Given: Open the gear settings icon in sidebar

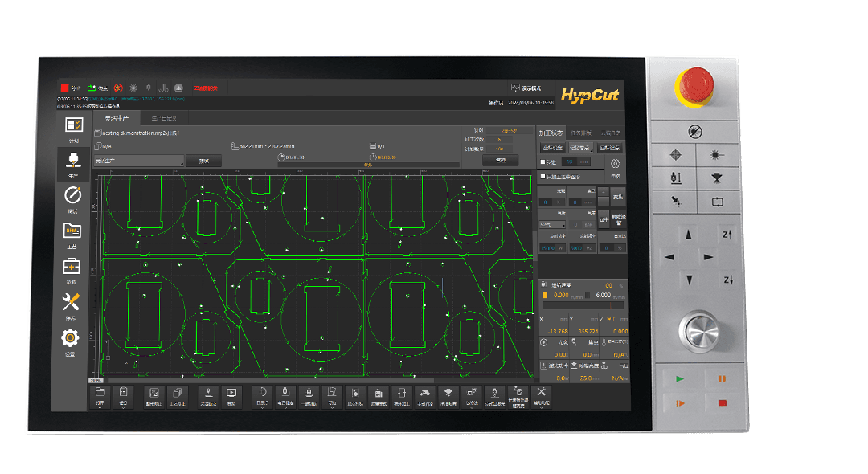Looking at the screenshot, I should [72, 338].
